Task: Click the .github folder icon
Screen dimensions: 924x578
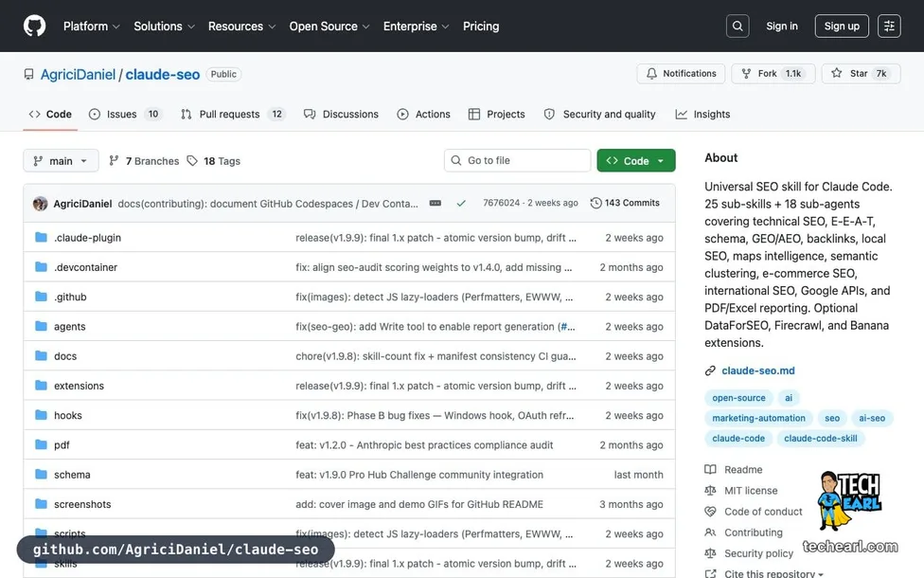Action: pyautogui.click(x=41, y=296)
